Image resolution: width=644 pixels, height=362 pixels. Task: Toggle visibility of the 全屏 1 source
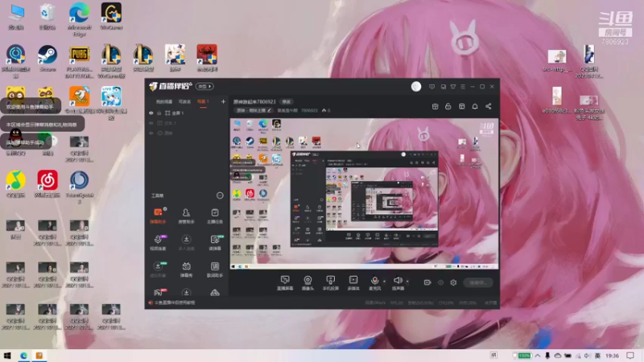(x=151, y=113)
